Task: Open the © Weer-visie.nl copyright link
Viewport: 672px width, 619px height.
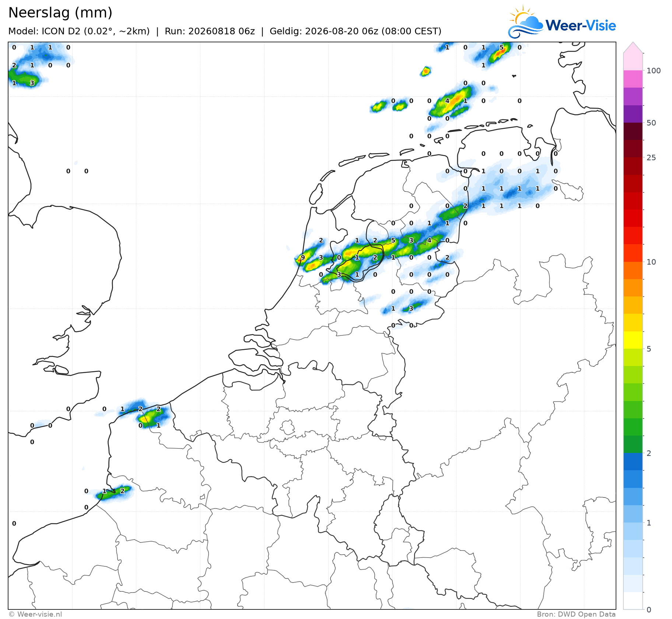Action: (x=35, y=614)
